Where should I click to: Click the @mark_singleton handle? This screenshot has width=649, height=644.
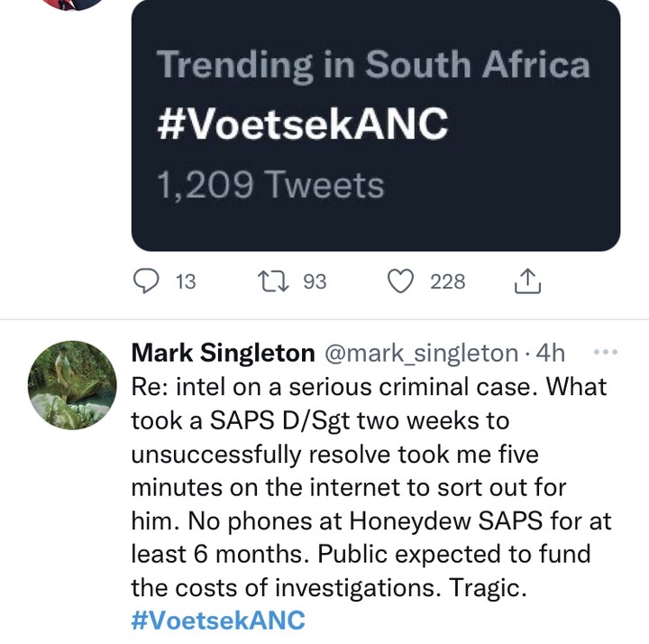pyautogui.click(x=421, y=354)
